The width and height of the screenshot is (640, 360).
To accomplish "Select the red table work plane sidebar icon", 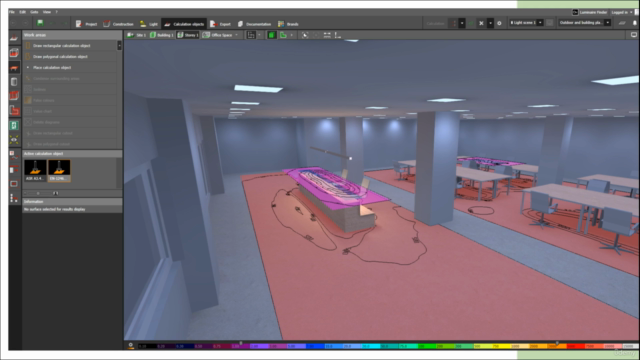I will tap(14, 67).
